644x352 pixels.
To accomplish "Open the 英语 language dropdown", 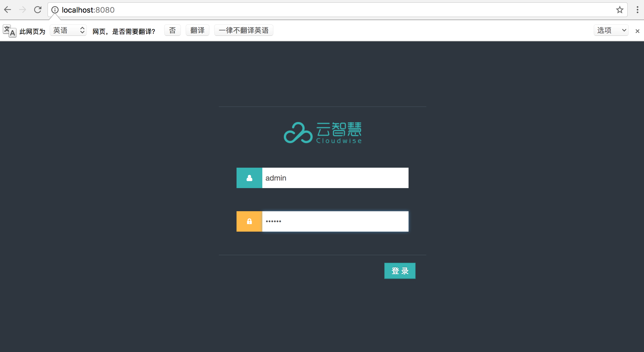I will pos(68,30).
